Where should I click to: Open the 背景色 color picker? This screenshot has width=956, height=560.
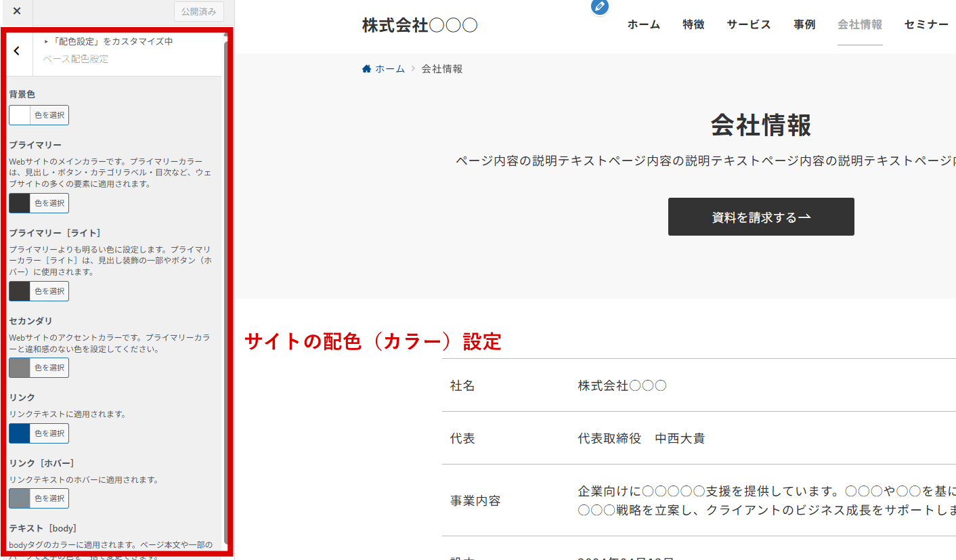click(x=39, y=115)
